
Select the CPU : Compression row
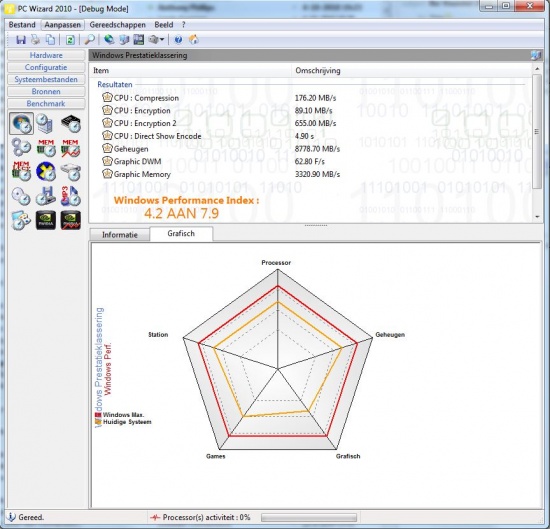pyautogui.click(x=311, y=98)
